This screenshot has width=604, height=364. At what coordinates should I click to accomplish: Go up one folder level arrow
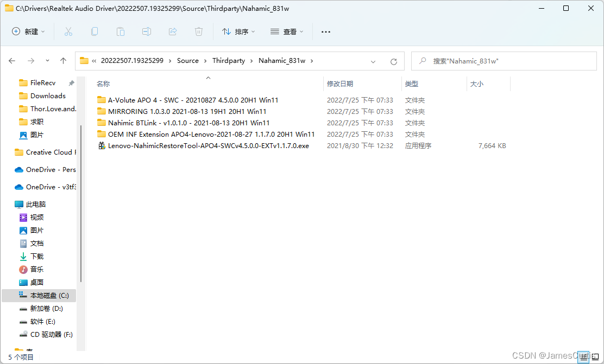[63, 61]
